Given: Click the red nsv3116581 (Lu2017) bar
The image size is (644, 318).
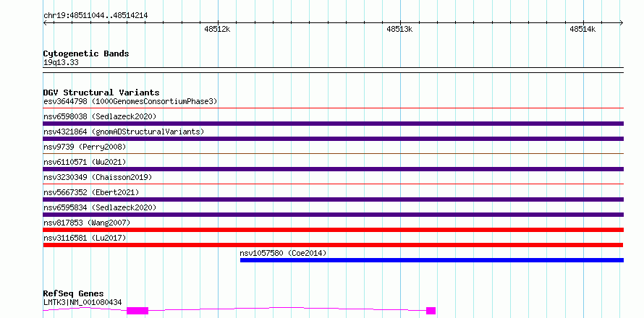Looking at the screenshot, I should coord(333,245).
